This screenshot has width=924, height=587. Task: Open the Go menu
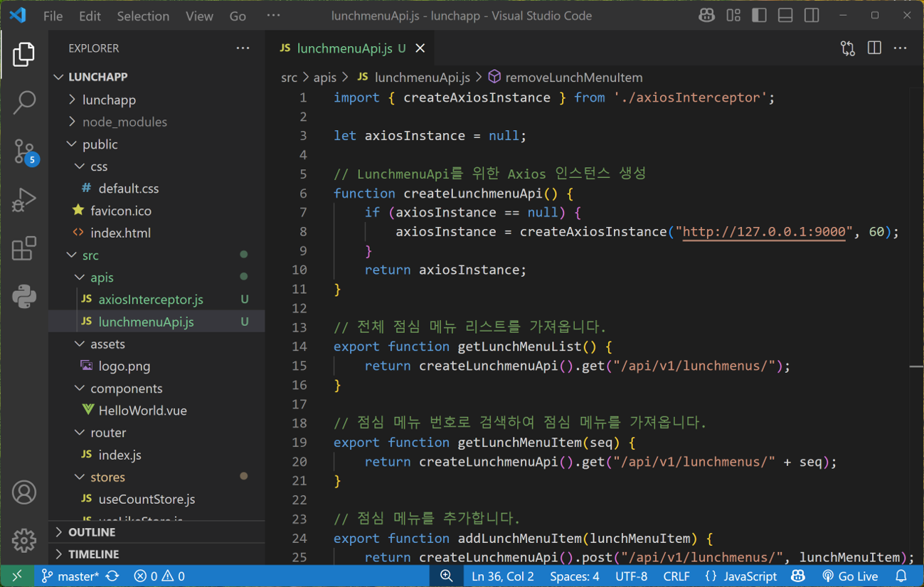point(238,16)
